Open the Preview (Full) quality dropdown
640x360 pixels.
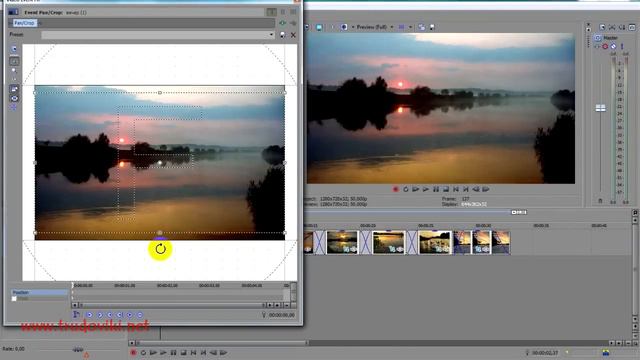click(374, 27)
